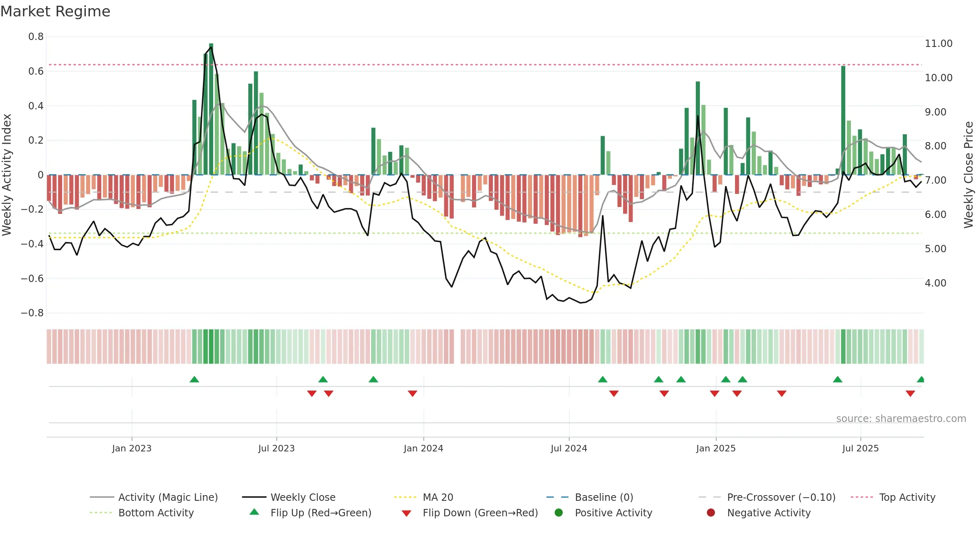Toggle the Activity (Magic Line) legend entry

pos(154,497)
